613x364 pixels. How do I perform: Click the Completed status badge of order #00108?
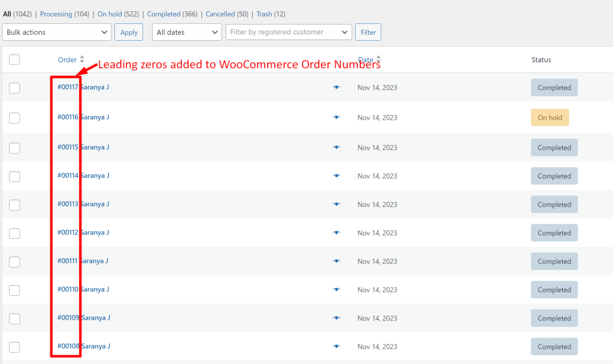coord(554,347)
